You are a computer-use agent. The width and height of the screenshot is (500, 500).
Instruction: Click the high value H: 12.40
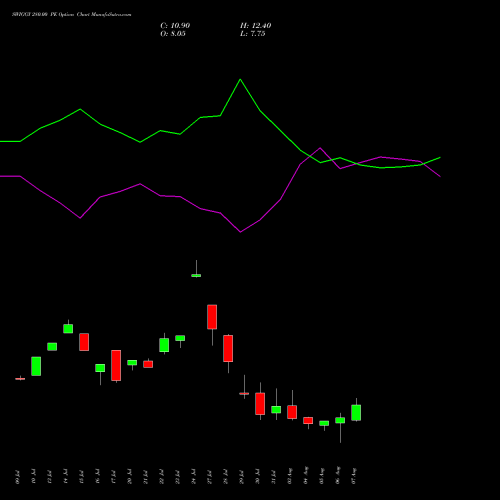pyautogui.click(x=255, y=26)
